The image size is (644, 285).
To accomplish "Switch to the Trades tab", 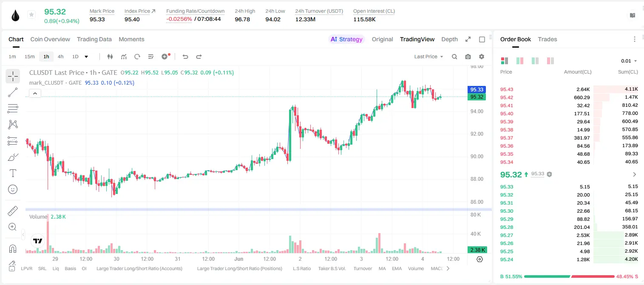I will tap(547, 39).
